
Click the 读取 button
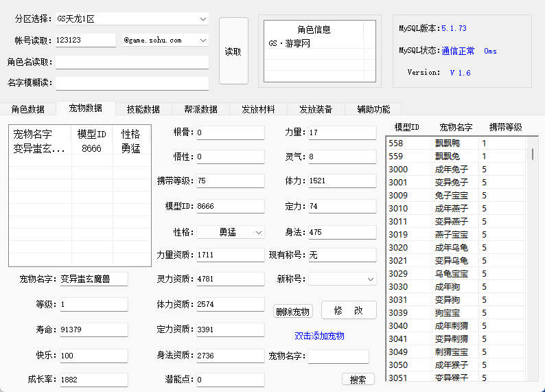click(x=233, y=51)
